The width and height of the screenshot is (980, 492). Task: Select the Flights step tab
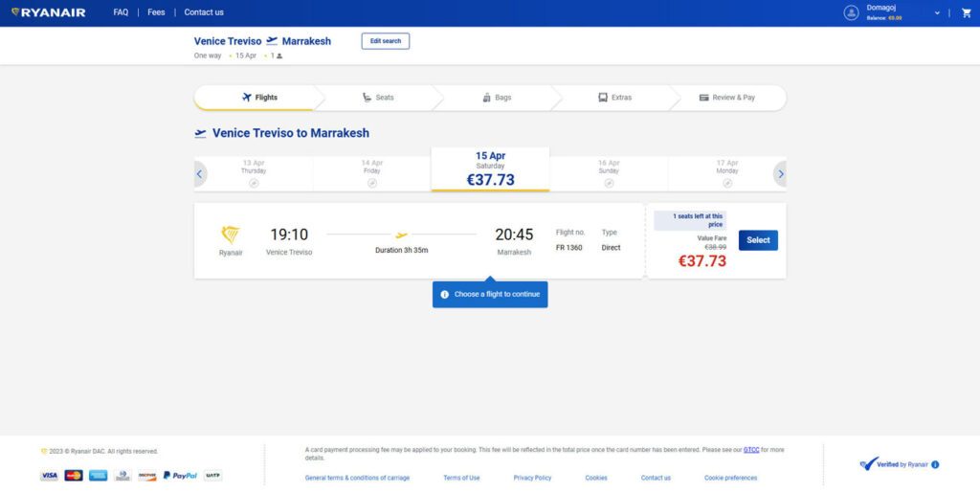tap(259, 98)
